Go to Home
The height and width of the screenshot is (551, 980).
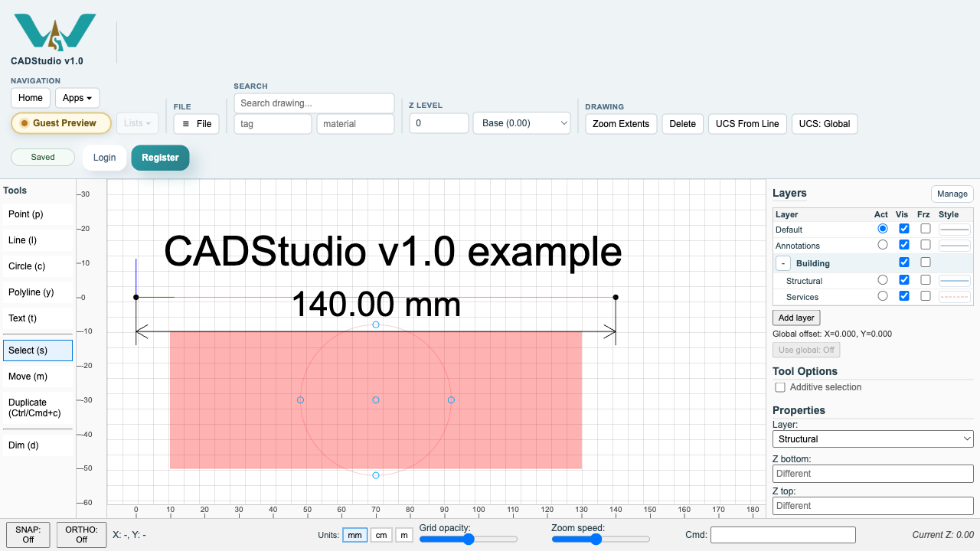coord(31,98)
